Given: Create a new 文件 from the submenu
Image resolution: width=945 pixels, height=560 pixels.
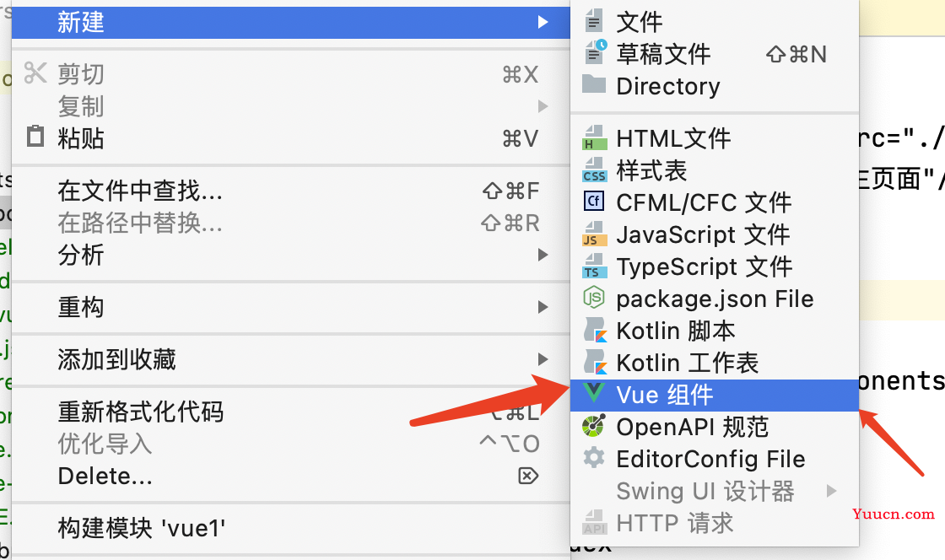Looking at the screenshot, I should tap(715, 22).
